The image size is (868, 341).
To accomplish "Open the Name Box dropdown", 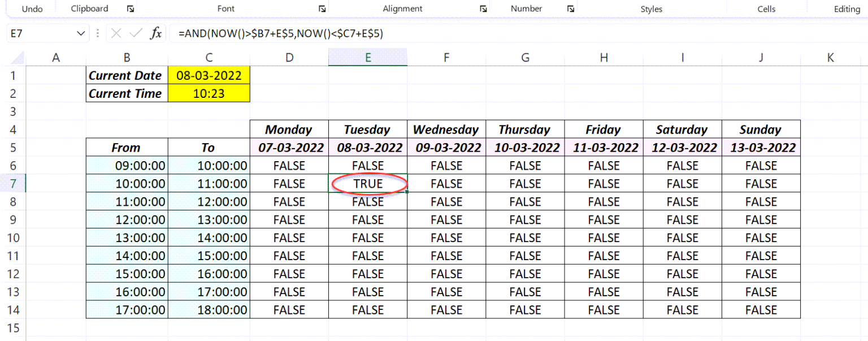I will (79, 33).
